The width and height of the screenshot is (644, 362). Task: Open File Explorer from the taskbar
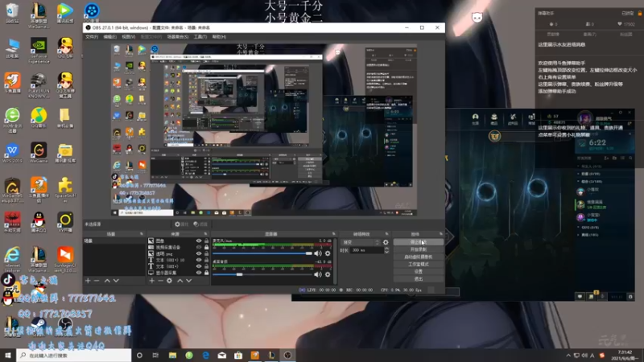coord(172,356)
